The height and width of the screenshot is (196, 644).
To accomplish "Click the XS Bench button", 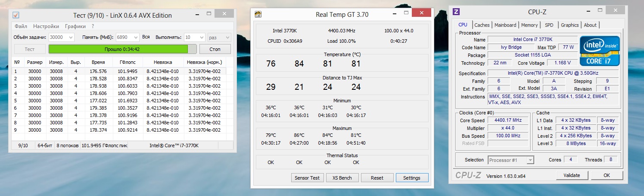I will [x=342, y=178].
